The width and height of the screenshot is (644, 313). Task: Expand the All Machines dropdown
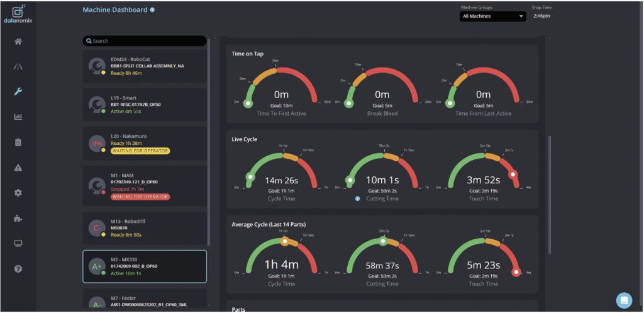click(492, 16)
